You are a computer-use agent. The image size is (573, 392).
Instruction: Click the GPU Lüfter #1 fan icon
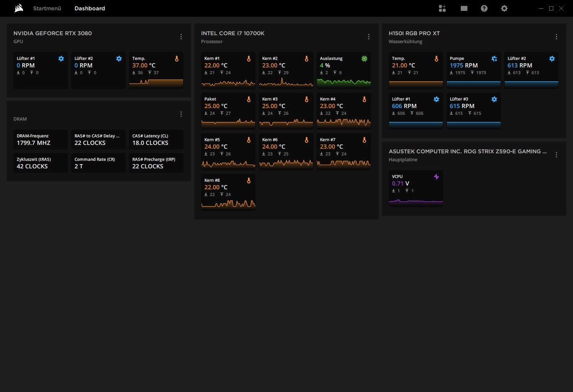[61, 59]
